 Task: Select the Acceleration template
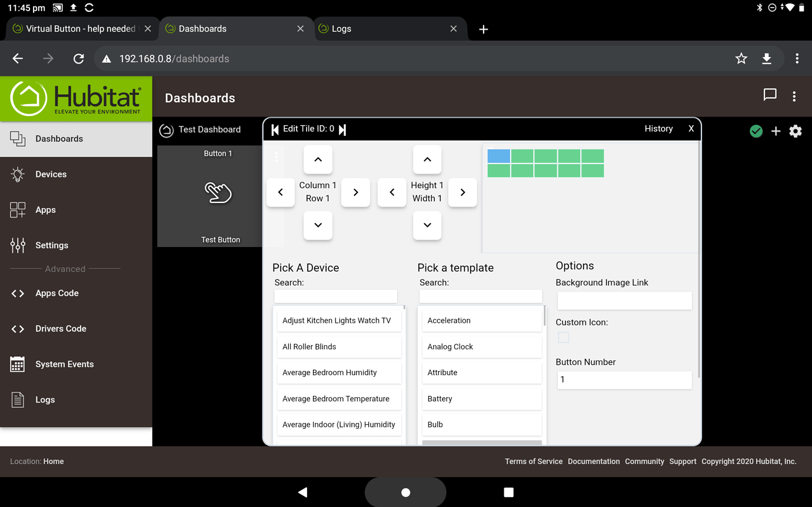pos(482,321)
